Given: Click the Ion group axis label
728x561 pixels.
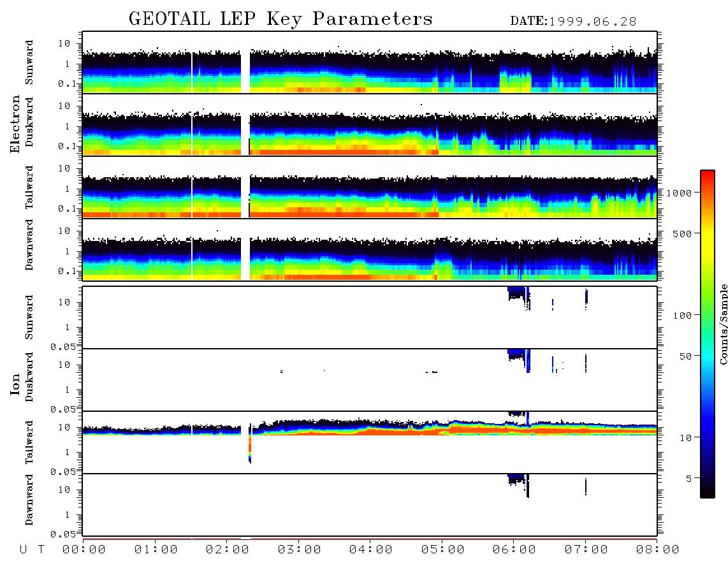Looking at the screenshot, I should (15, 384).
